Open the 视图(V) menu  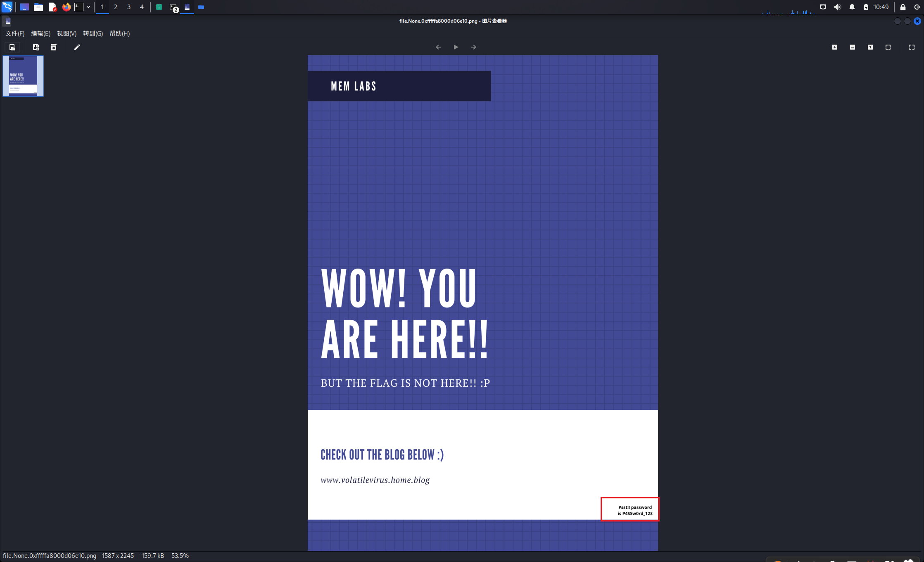67,33
